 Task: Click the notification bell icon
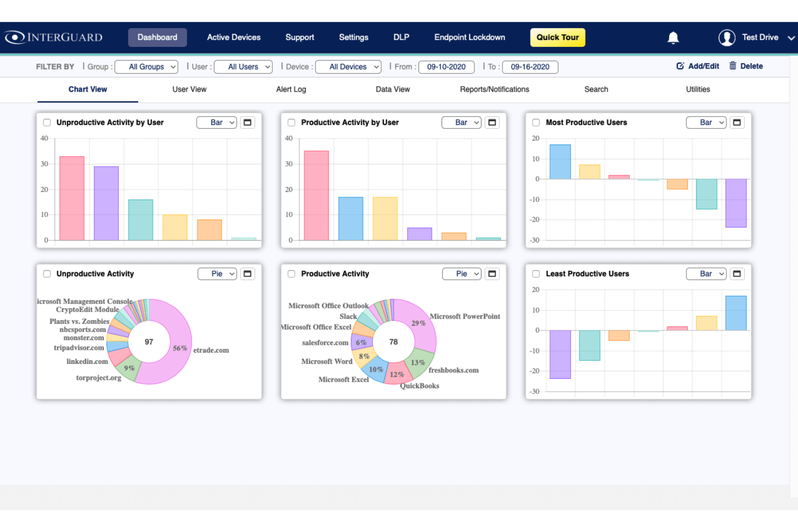pyautogui.click(x=673, y=38)
